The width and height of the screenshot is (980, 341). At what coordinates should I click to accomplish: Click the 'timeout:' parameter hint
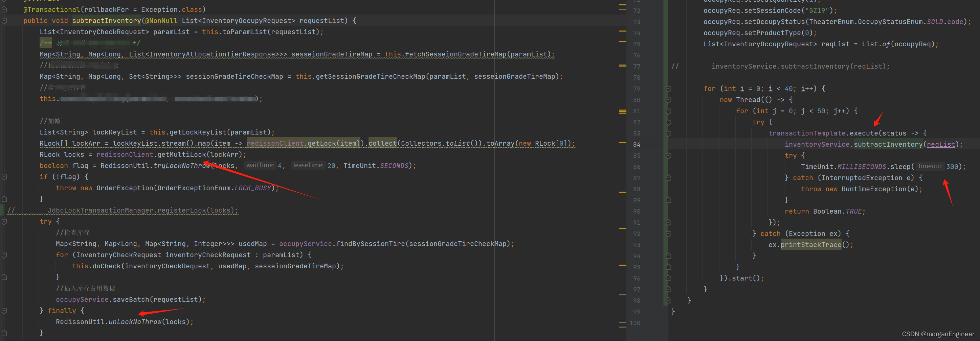pyautogui.click(x=930, y=166)
